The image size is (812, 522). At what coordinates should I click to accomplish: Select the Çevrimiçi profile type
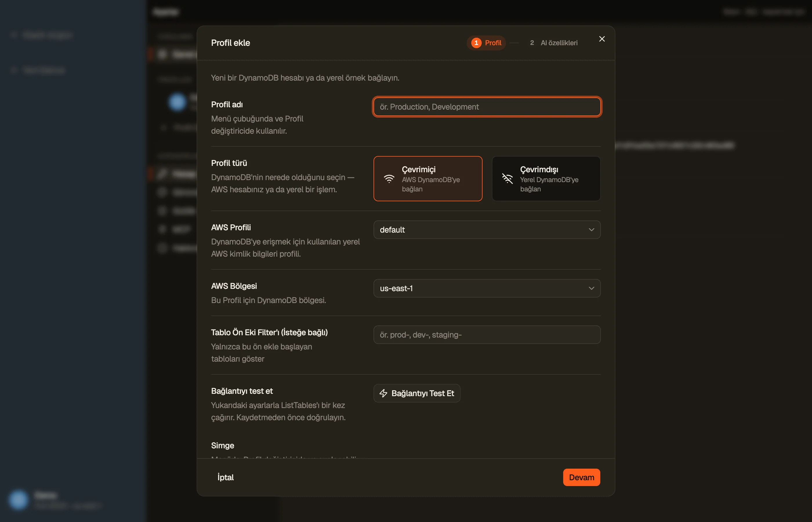428,179
